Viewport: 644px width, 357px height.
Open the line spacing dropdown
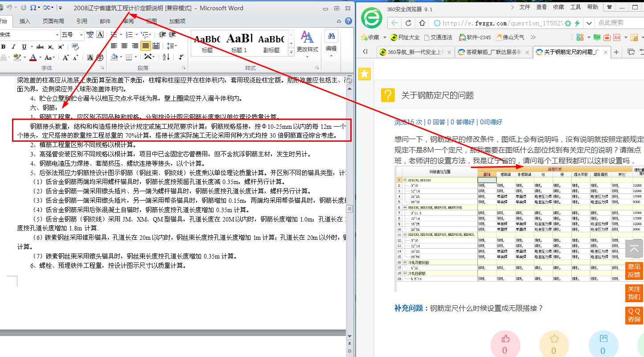coord(172,46)
